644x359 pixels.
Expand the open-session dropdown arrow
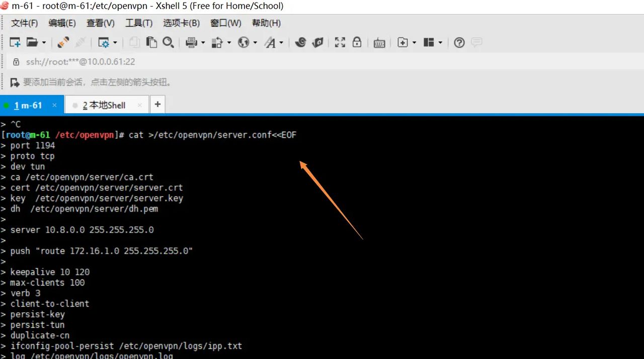43,42
